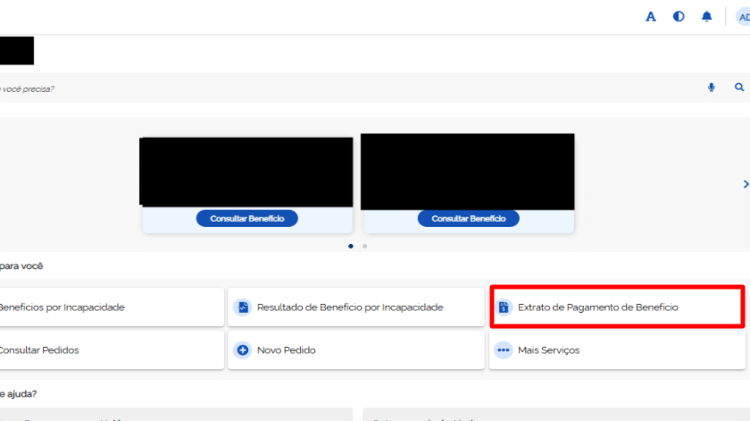Select the second carousel page dot
The height and width of the screenshot is (421, 750).
(364, 245)
